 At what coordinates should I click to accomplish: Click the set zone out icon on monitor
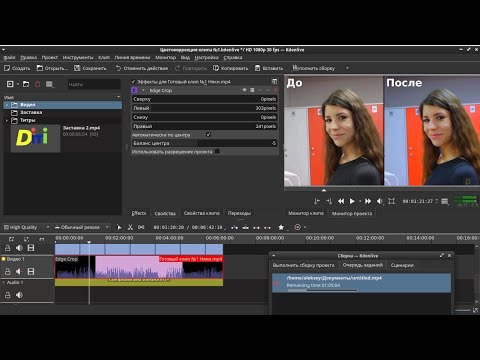click(x=329, y=201)
